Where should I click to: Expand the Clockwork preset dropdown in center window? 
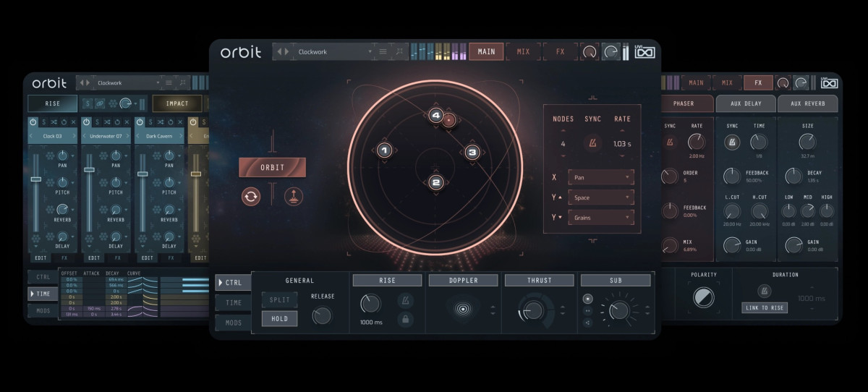point(370,51)
